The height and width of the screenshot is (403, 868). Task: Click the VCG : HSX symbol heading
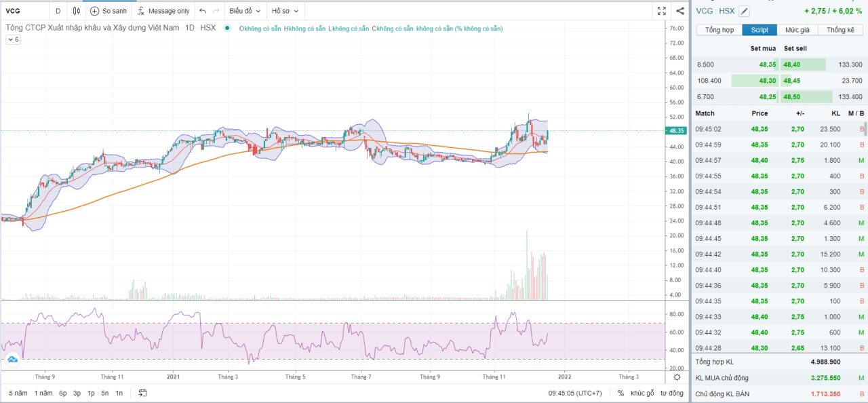click(715, 11)
